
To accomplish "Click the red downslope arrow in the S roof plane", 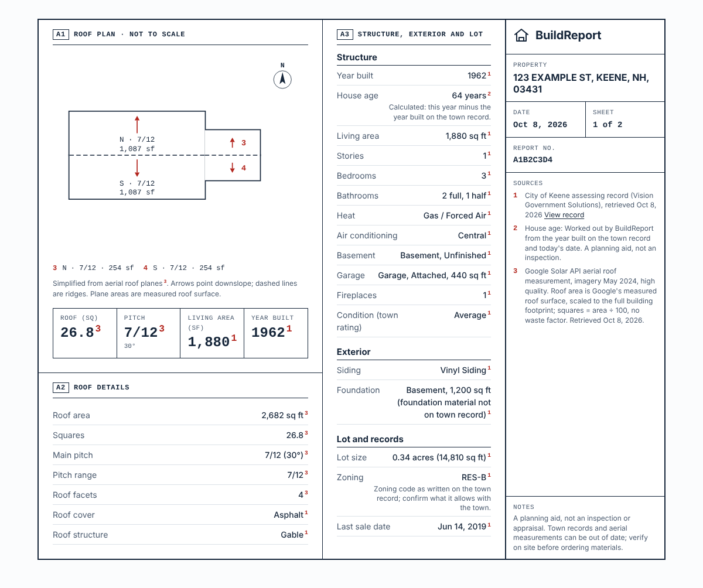I will click(137, 168).
